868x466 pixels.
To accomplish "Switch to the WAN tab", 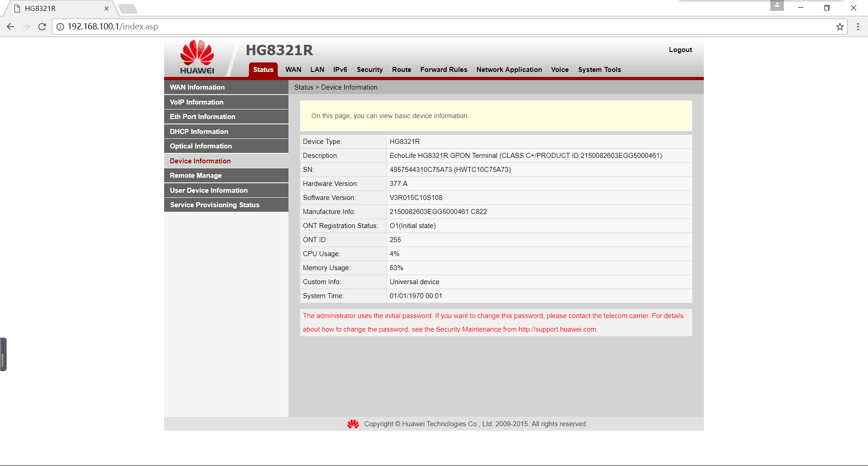I will click(x=293, y=70).
